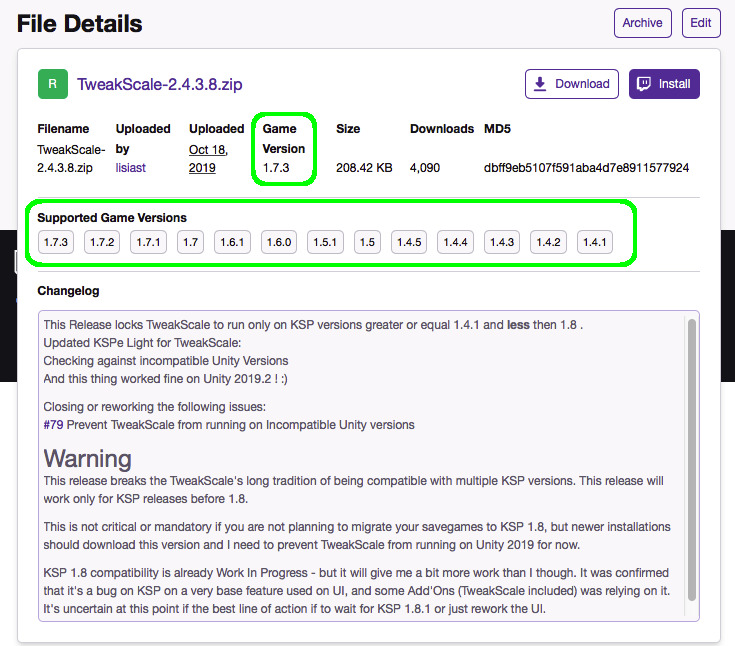The image size is (735, 646).
Task: Click the Oct 18, 2019 upload date
Action: point(208,158)
